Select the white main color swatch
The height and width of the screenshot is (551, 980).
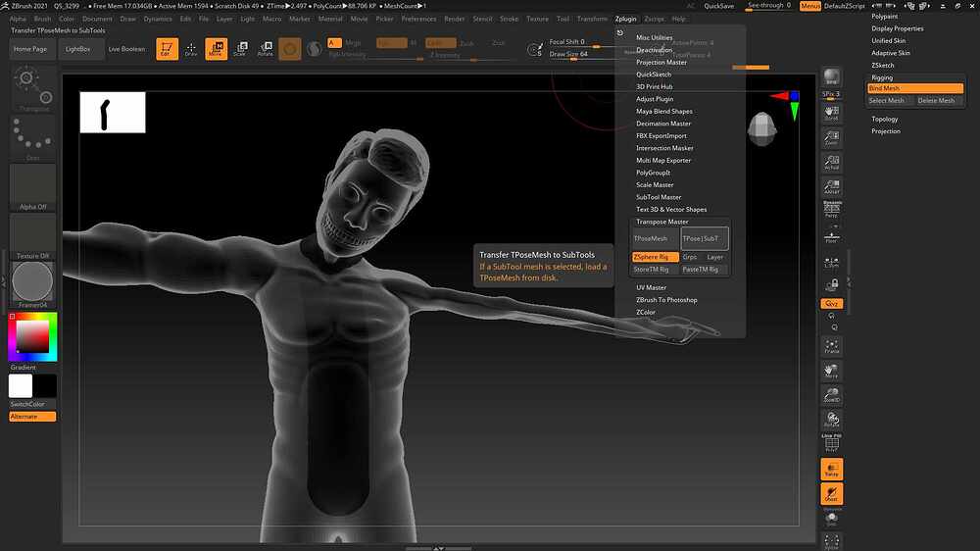point(20,386)
